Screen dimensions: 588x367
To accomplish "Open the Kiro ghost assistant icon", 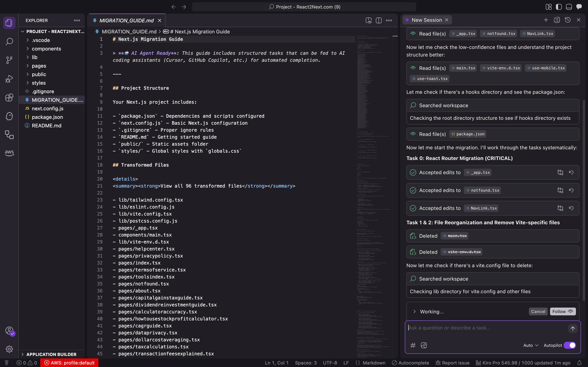I will coord(9,116).
